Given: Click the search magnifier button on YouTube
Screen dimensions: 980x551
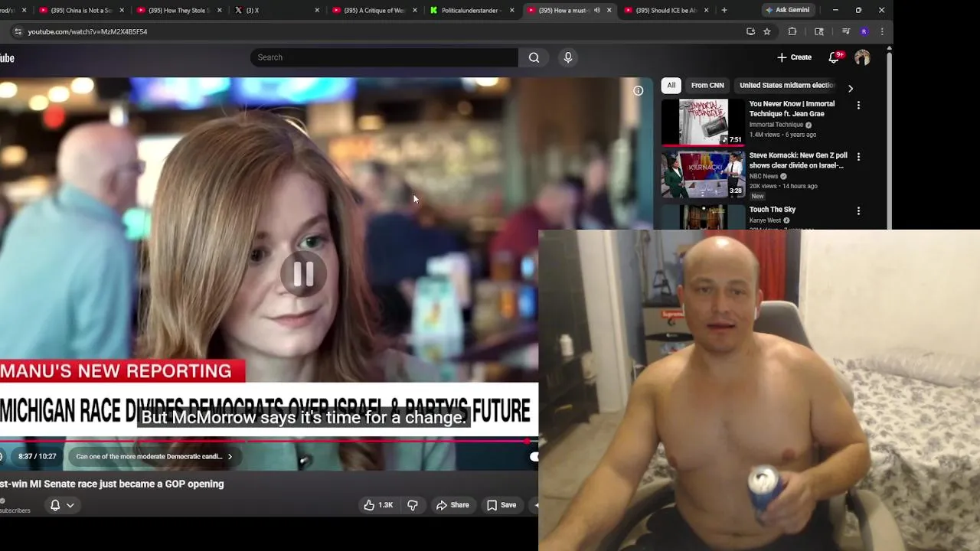Looking at the screenshot, I should (534, 57).
